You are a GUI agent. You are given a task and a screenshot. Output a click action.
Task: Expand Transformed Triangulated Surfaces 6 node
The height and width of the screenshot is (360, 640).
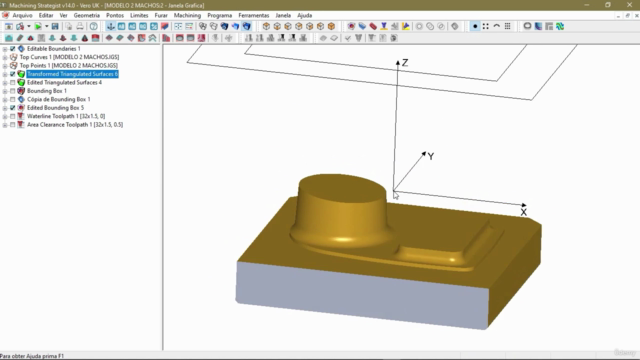[x=5, y=74]
